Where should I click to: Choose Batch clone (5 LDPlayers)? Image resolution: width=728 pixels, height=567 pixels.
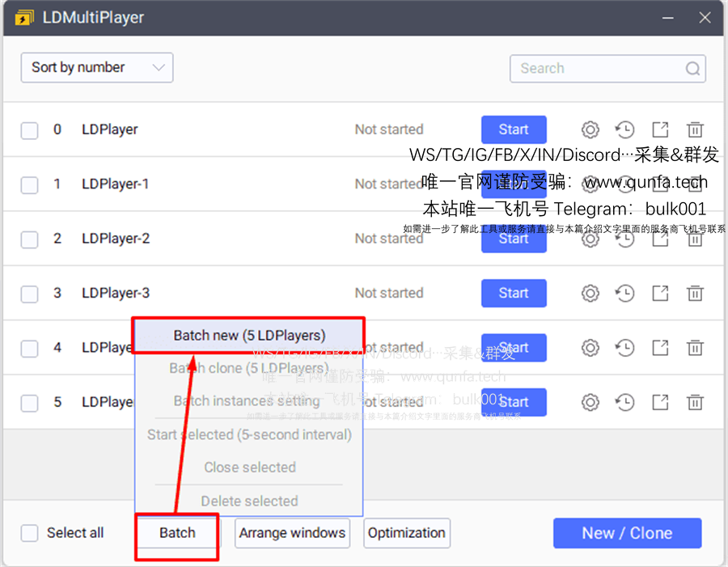coord(249,368)
